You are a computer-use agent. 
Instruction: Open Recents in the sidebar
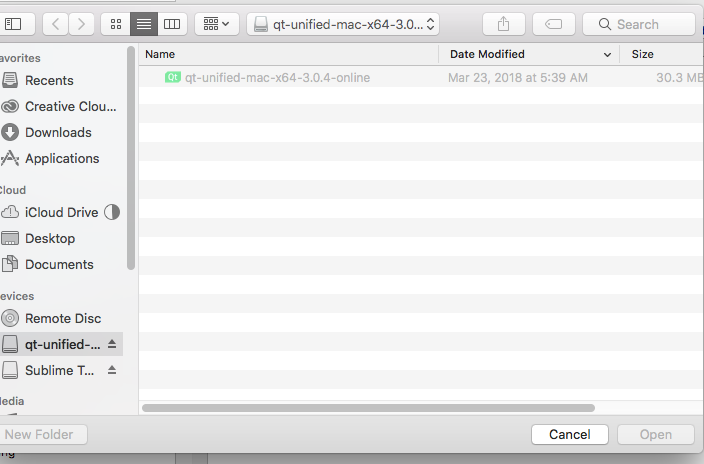[61, 80]
